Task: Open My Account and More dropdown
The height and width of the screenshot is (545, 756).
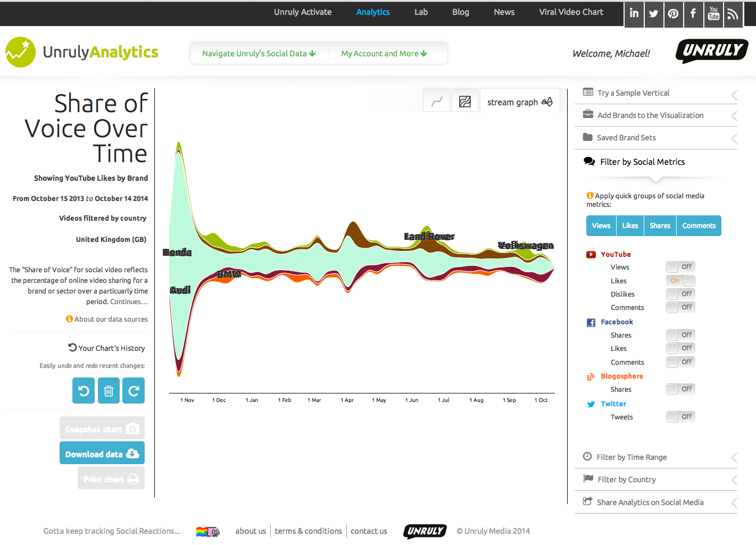Action: [384, 54]
